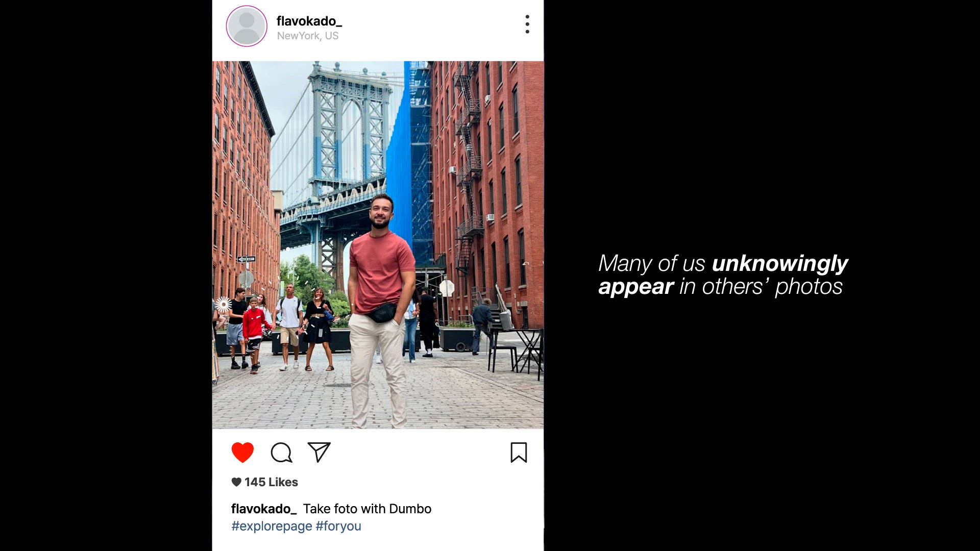Click the profile avatar with story ring
The width and height of the screenshot is (980, 551).
247,26
